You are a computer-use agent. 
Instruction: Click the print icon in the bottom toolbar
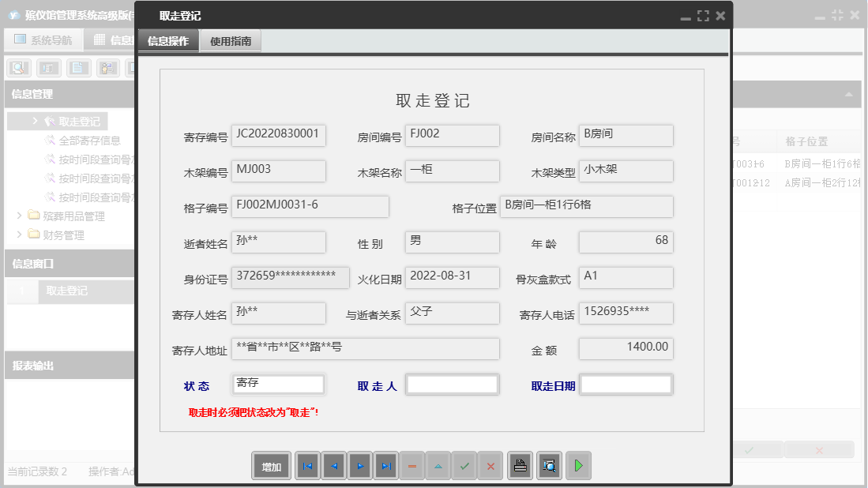coord(520,465)
